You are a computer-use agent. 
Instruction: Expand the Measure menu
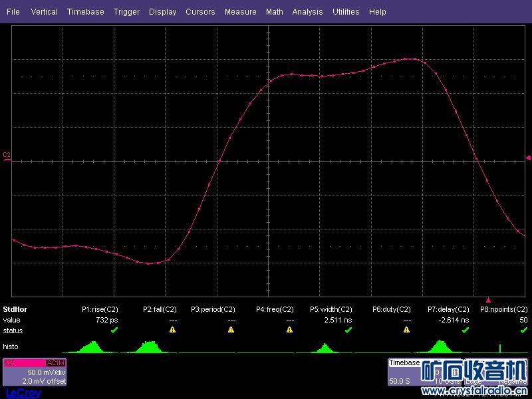click(x=240, y=11)
